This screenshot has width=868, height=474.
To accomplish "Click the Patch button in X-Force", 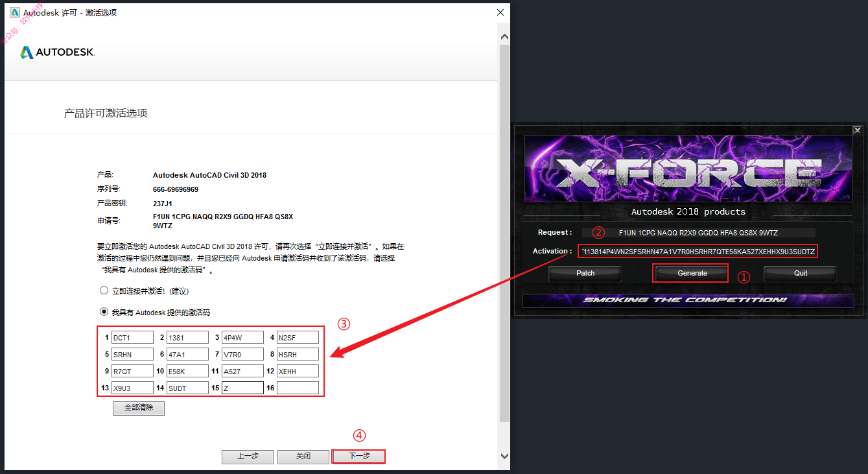I will click(585, 273).
